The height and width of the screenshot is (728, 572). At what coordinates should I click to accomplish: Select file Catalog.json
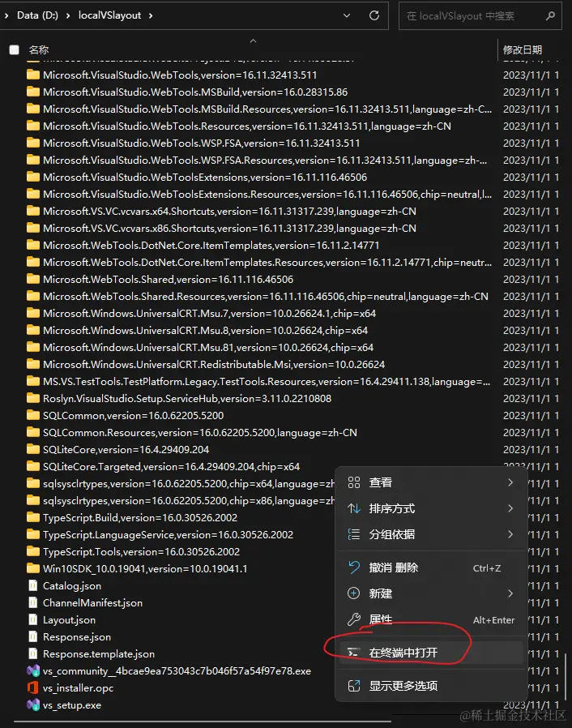pos(72,585)
